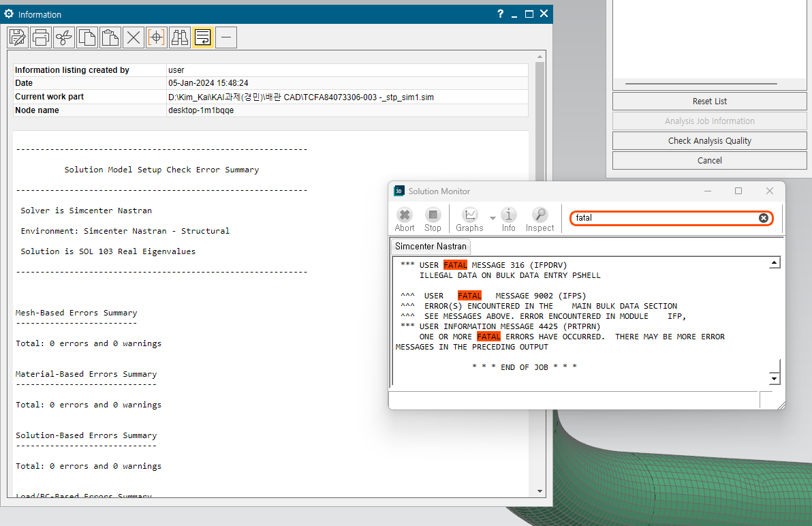Click 'Solution Model Setup Check Error Summary' title
This screenshot has height=526, width=812.
pos(161,170)
